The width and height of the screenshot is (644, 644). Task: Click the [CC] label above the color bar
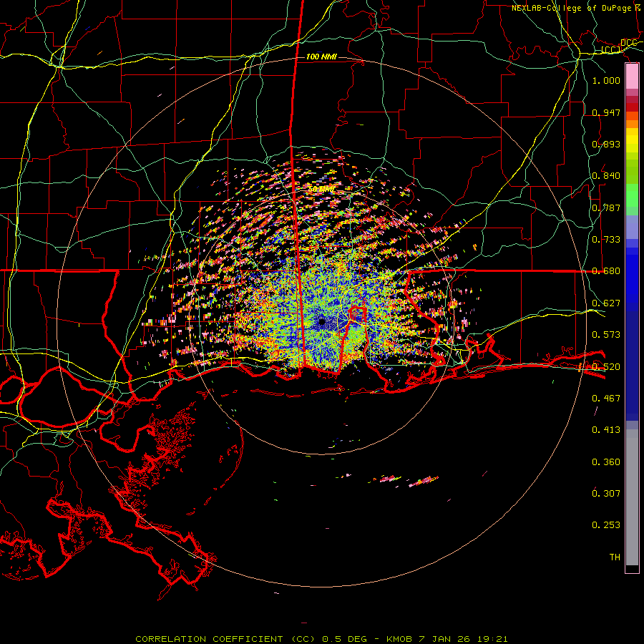pos(611,50)
